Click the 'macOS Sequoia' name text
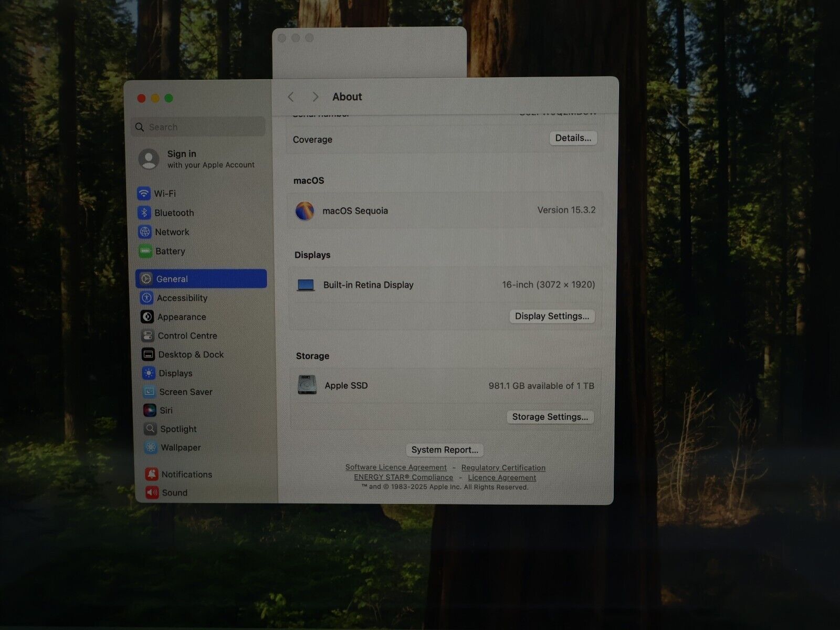The height and width of the screenshot is (630, 840). point(355,211)
